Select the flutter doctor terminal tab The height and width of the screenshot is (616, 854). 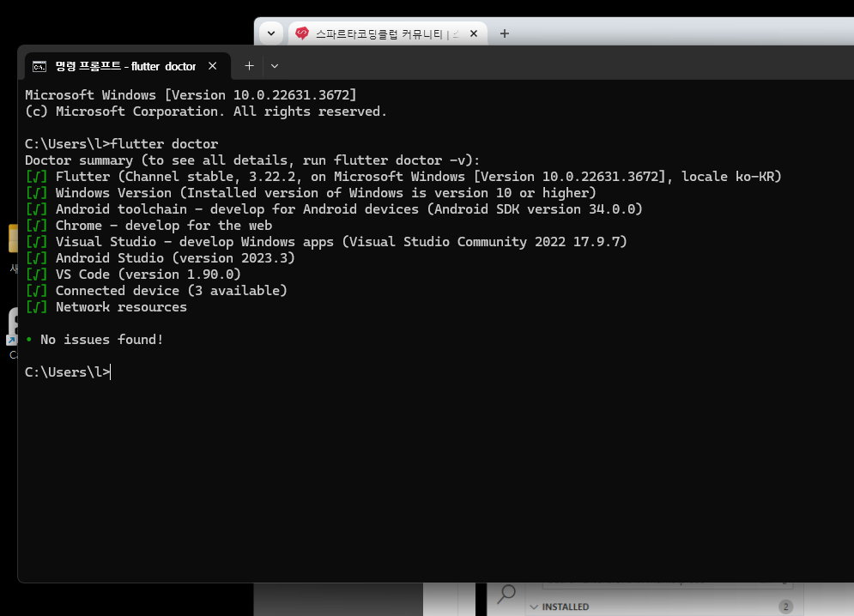(x=128, y=66)
